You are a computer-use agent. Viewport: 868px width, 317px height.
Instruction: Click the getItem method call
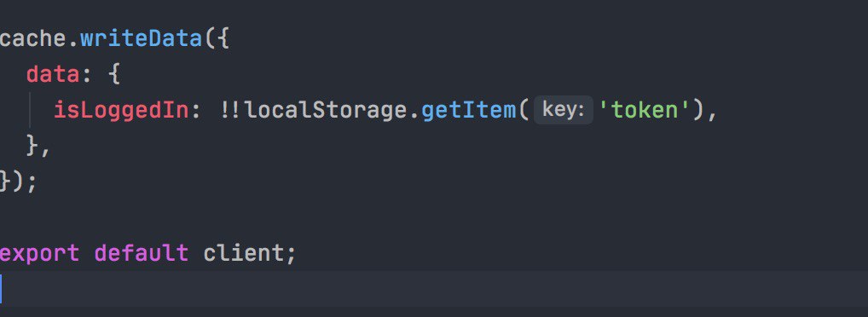[468, 111]
